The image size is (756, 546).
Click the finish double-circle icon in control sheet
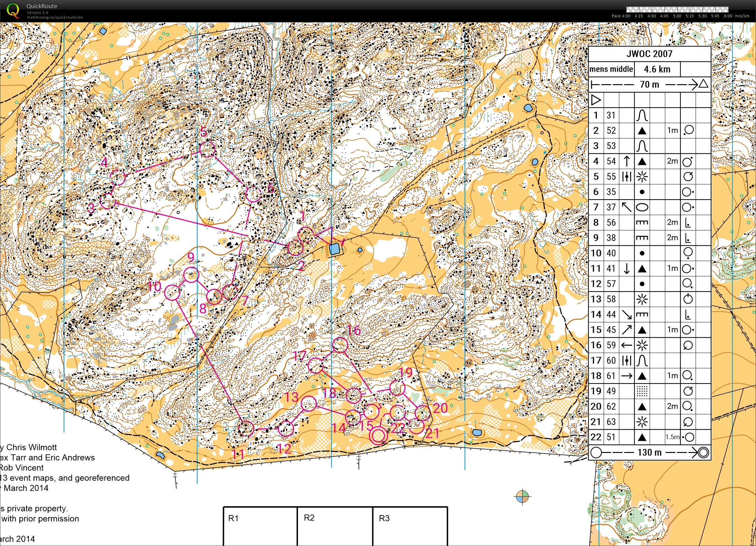click(704, 452)
